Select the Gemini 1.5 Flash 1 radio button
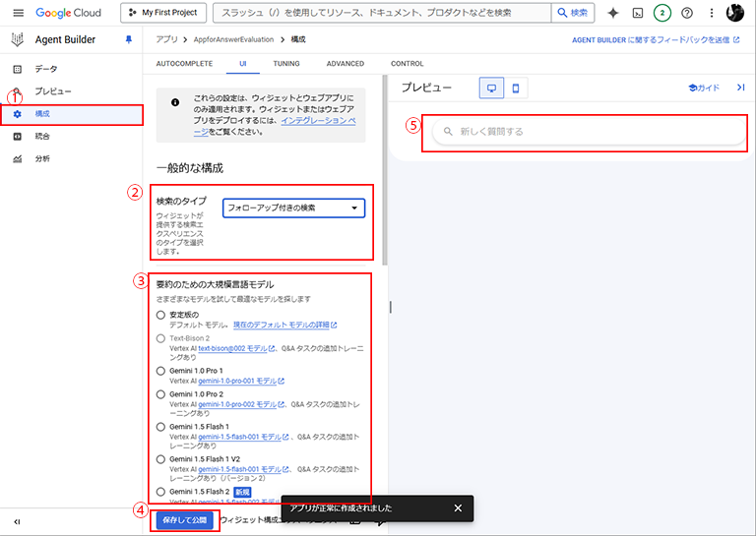This screenshot has width=756, height=536. click(160, 427)
